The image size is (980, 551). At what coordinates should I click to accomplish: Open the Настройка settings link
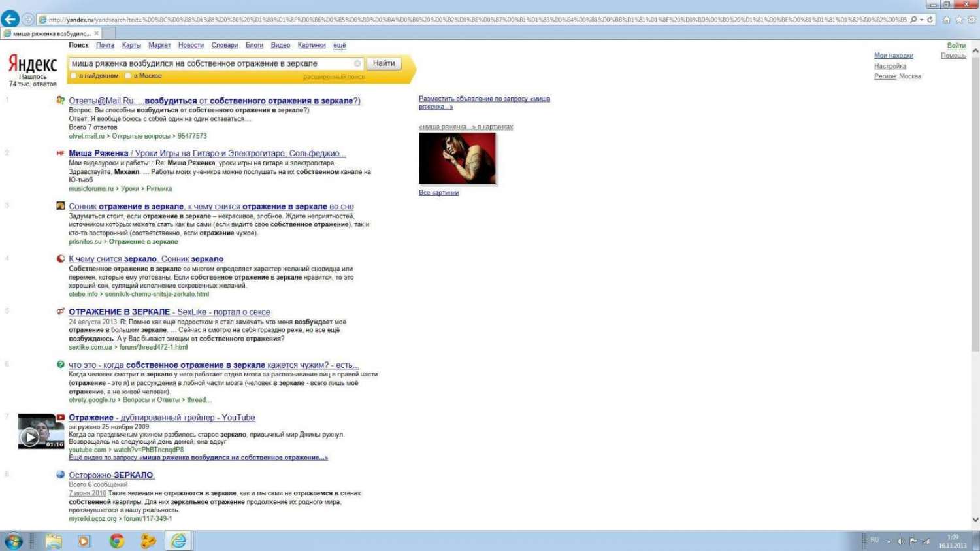890,66
